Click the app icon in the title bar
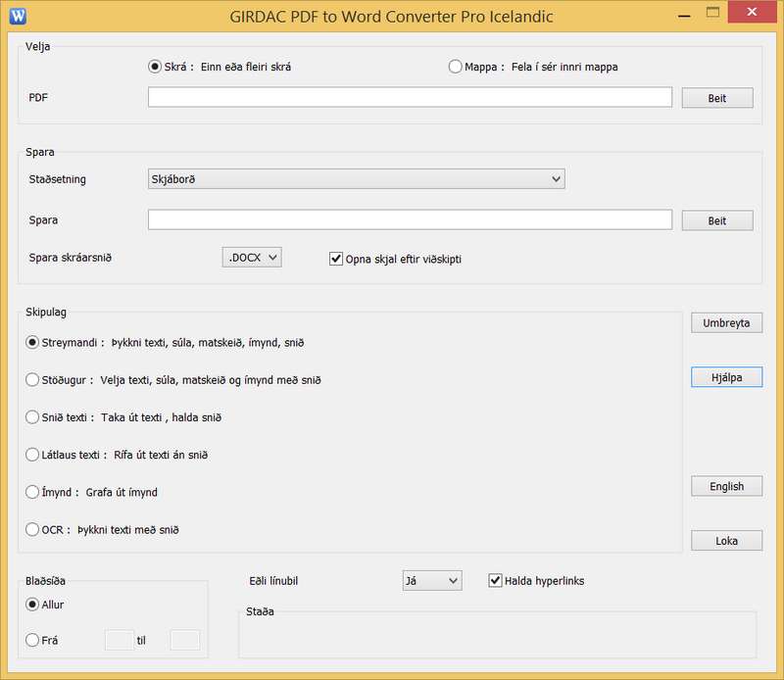The height and width of the screenshot is (680, 784). [17, 16]
